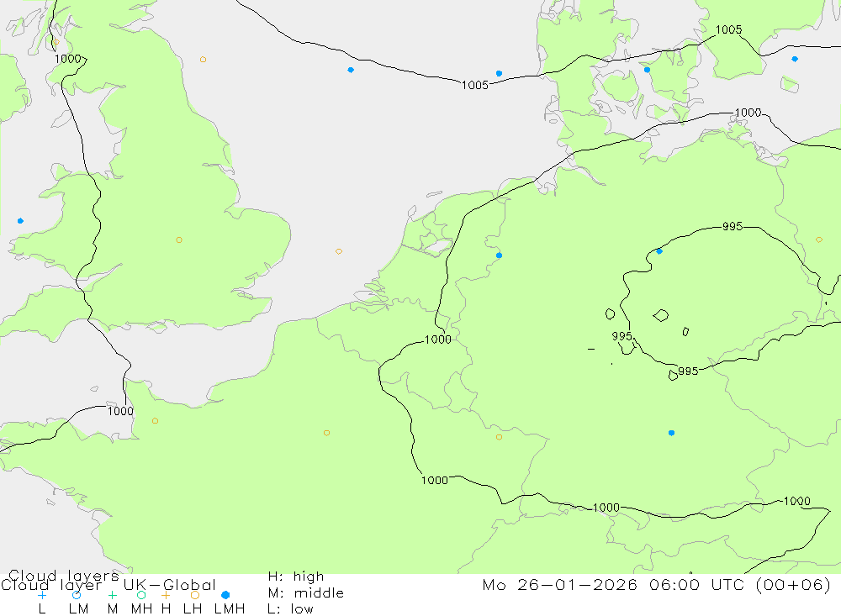Select the orange circle marker over Poland

pyautogui.click(x=819, y=240)
